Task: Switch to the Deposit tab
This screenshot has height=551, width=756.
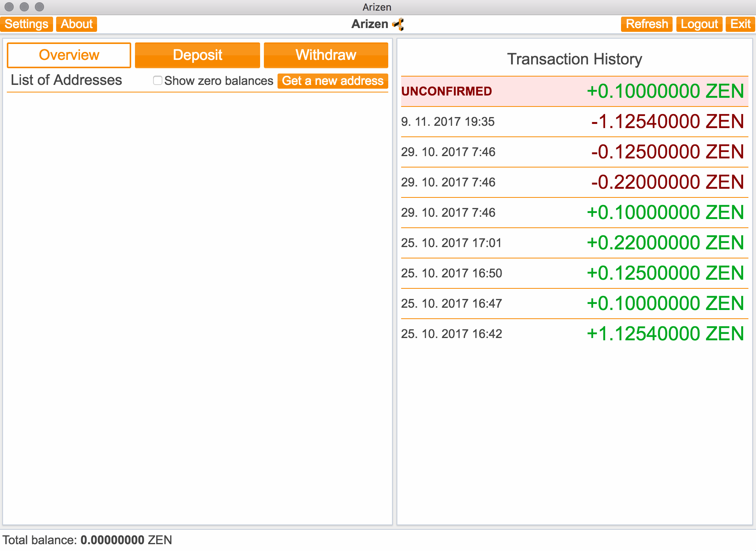Action: tap(198, 55)
